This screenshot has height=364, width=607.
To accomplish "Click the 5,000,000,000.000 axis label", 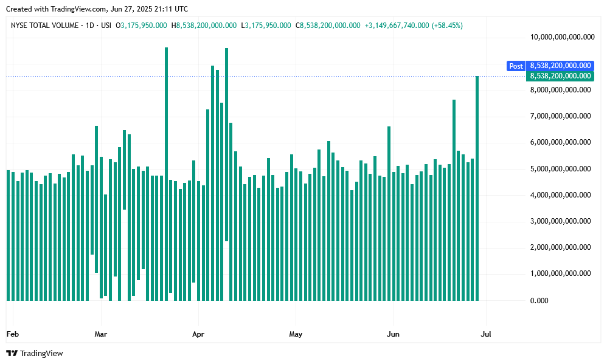I will tap(560, 169).
